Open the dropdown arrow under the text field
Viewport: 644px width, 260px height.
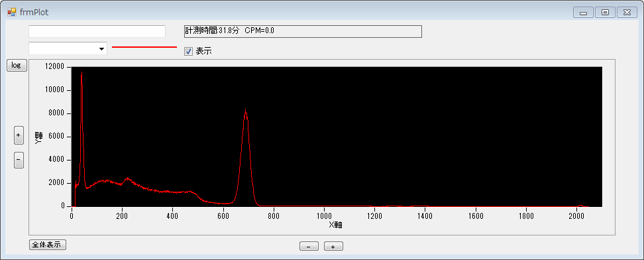pos(101,49)
